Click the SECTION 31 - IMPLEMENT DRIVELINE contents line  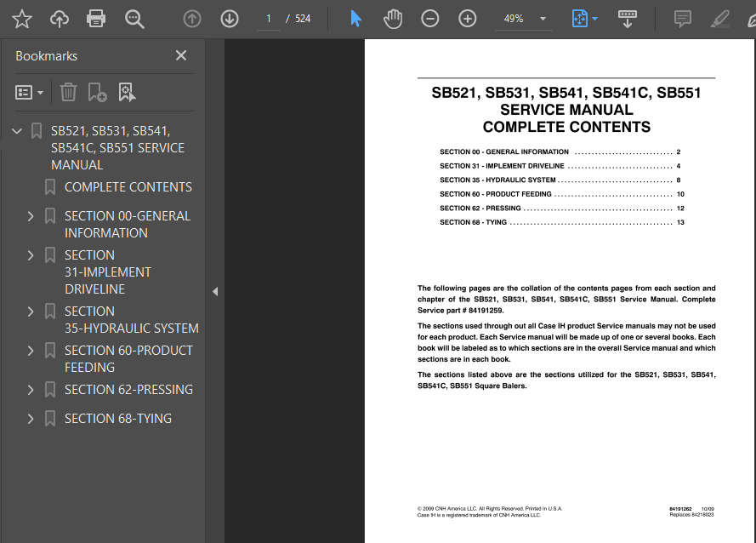560,166
